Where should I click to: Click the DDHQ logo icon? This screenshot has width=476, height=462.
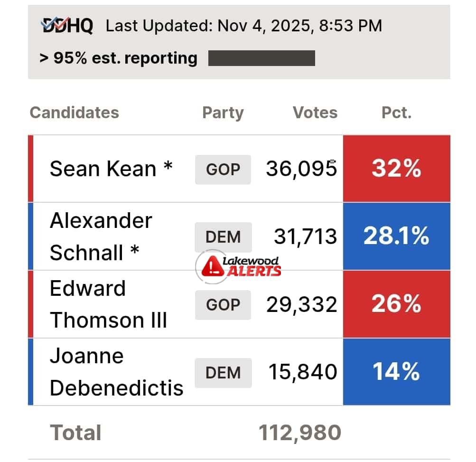[x=67, y=26]
